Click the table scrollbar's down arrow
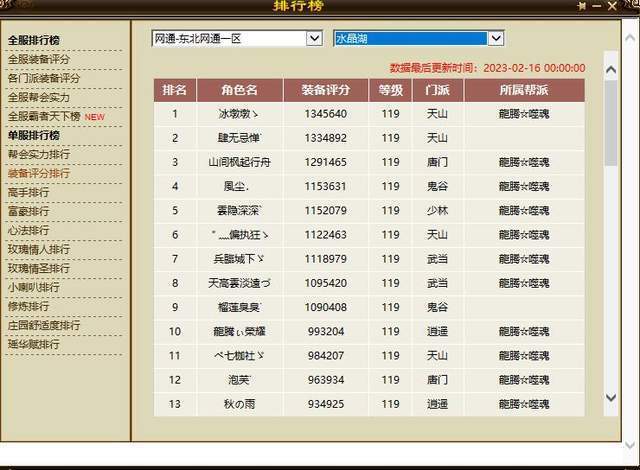The image size is (640, 470). 611,398
